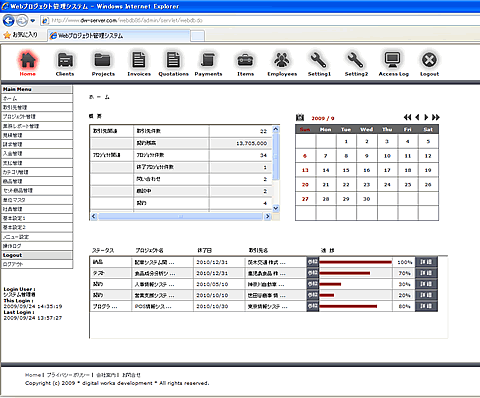Click detail button in the 30% row

[x=426, y=284]
